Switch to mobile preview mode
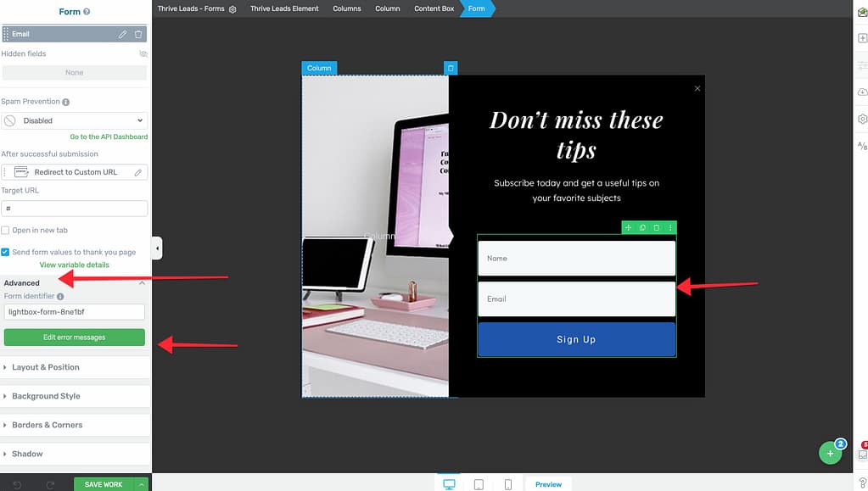This screenshot has width=868, height=491. 507,484
